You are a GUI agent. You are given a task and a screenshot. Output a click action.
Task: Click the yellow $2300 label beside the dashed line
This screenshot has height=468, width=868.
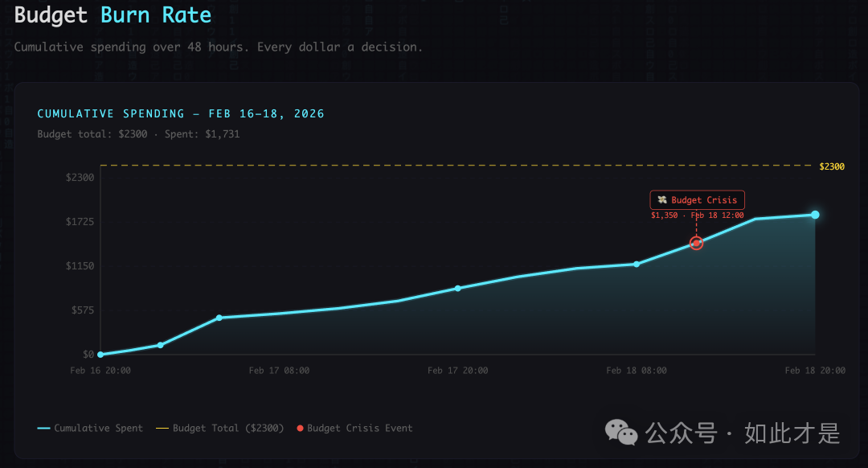832,166
